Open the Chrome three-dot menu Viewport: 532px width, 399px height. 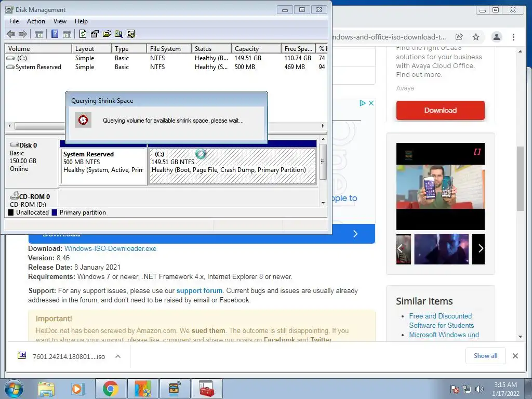pos(513,37)
